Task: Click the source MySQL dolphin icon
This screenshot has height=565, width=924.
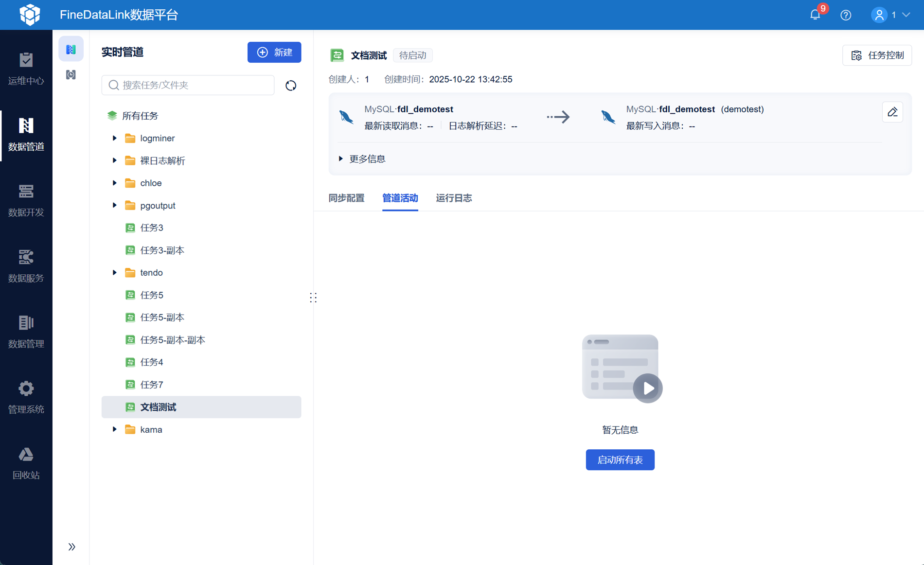Action: pos(346,117)
